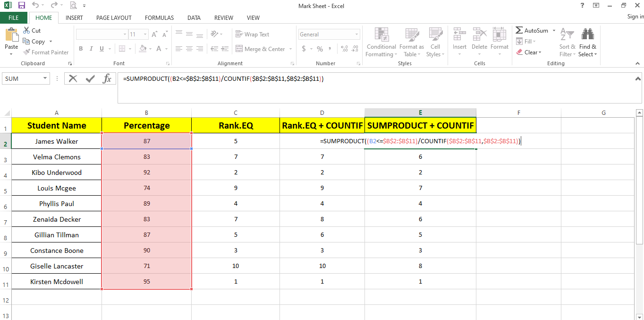Select cell A5 containing Louis Mcgee
Viewport: 644px width, 320px height.
coord(56,188)
